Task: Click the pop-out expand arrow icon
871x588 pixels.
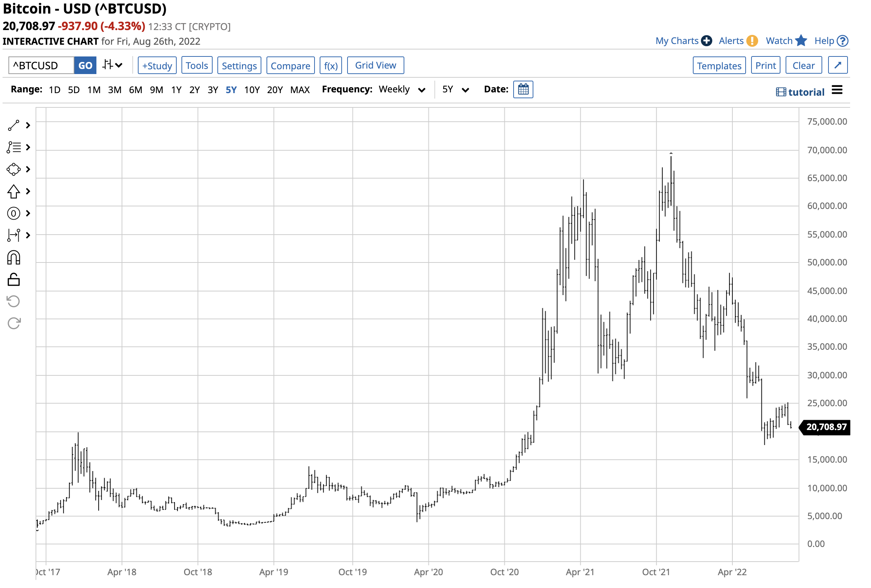Action: [838, 66]
